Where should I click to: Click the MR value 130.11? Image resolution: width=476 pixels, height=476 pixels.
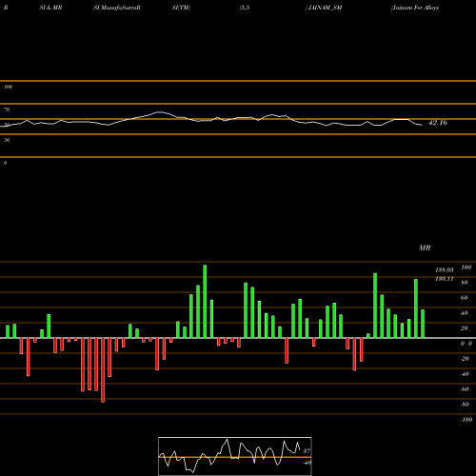(x=445, y=279)
